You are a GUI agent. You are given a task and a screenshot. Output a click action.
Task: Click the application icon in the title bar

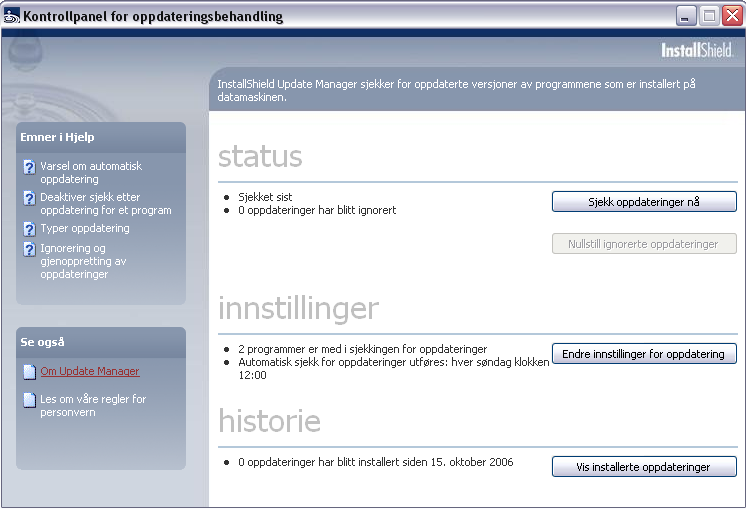point(11,16)
